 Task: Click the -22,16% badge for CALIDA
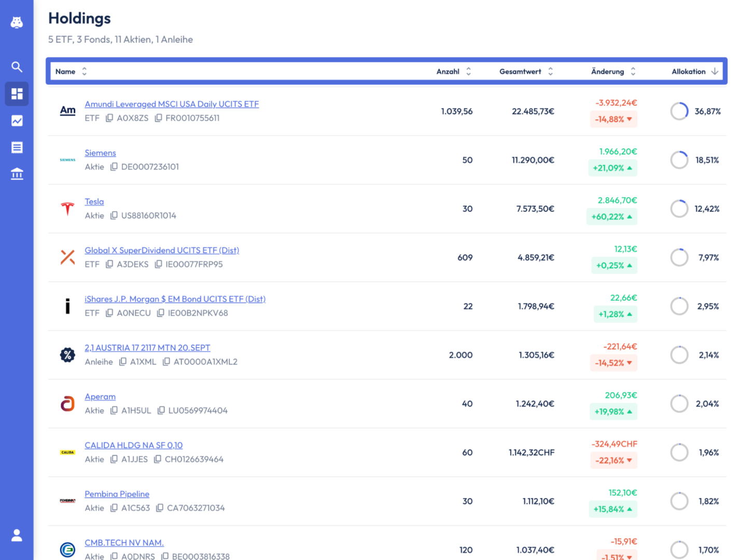tap(613, 460)
